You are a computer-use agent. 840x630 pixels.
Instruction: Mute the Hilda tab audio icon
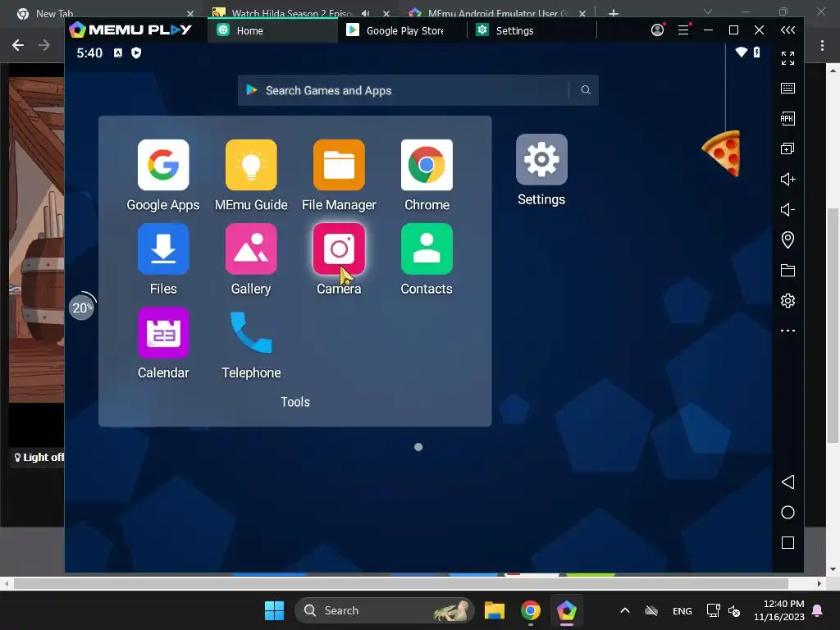point(365,13)
